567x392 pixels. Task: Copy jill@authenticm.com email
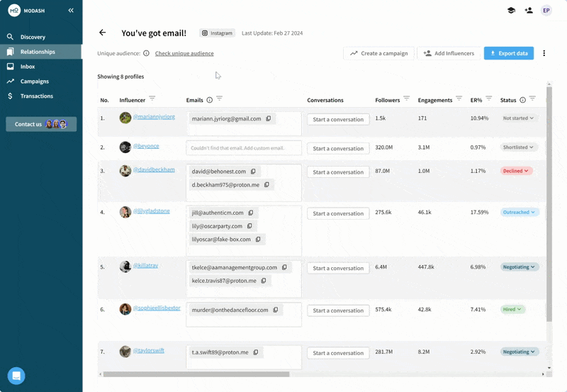tap(251, 213)
